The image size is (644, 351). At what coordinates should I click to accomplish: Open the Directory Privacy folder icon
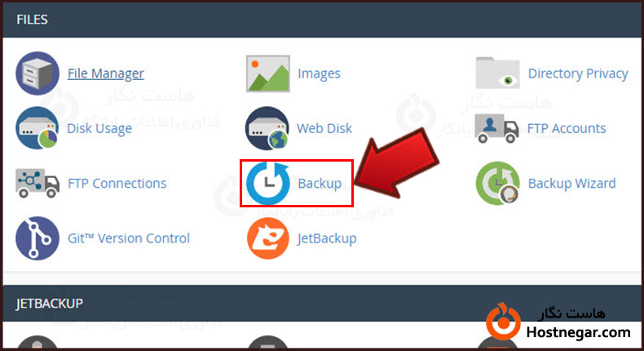[497, 73]
